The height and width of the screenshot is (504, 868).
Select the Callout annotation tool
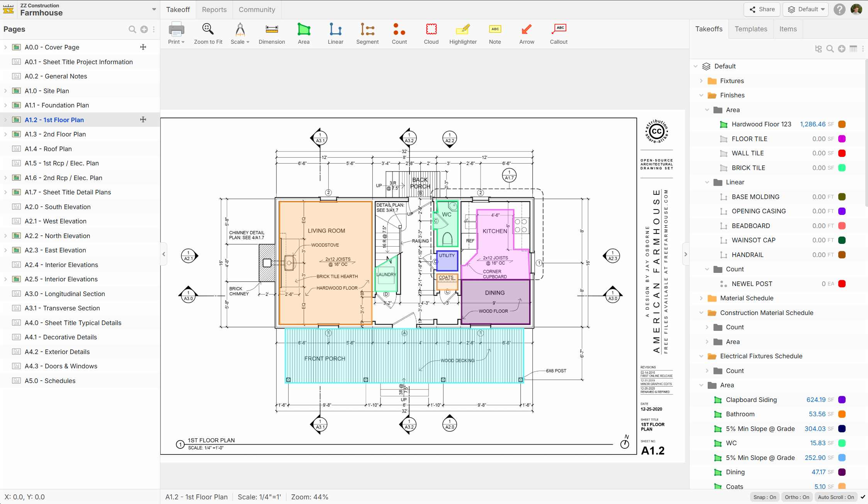pyautogui.click(x=559, y=34)
